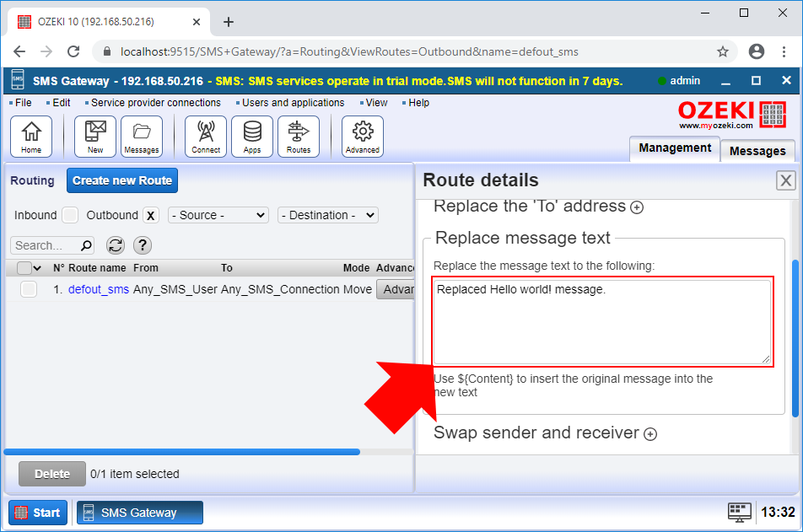Screen dimensions: 803x532
Task: Click the Delete button
Action: pos(52,474)
